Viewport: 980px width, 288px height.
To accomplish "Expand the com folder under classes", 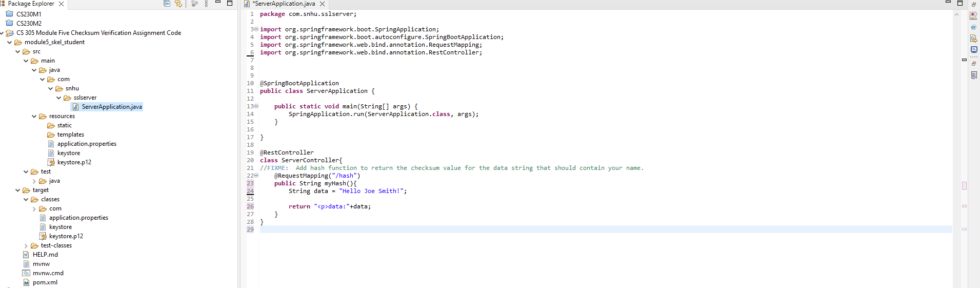I will coord(34,208).
